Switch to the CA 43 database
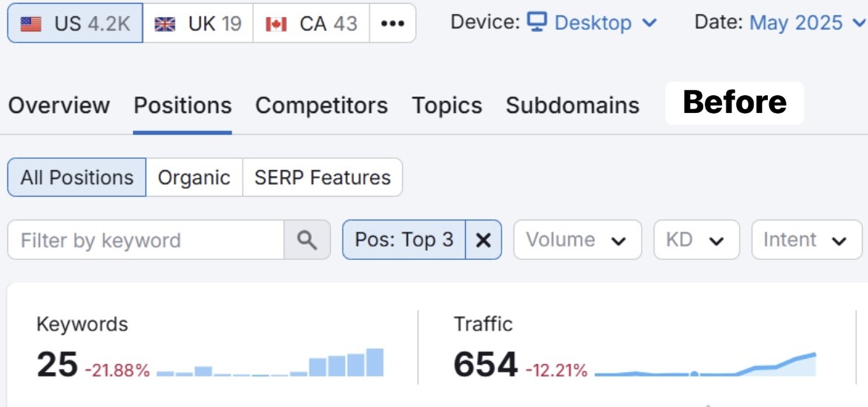The height and width of the screenshot is (407, 868). coord(311,23)
